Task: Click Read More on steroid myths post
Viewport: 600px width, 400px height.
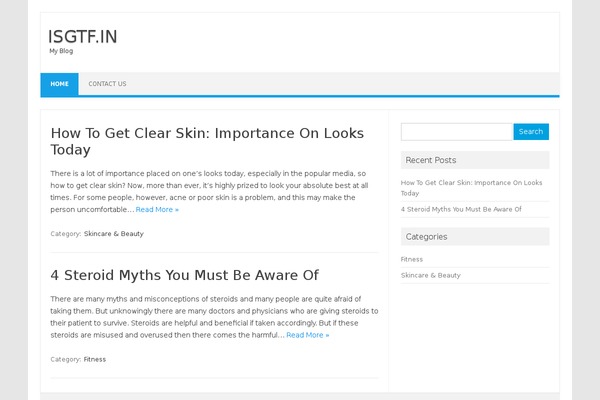Action: click(308, 335)
